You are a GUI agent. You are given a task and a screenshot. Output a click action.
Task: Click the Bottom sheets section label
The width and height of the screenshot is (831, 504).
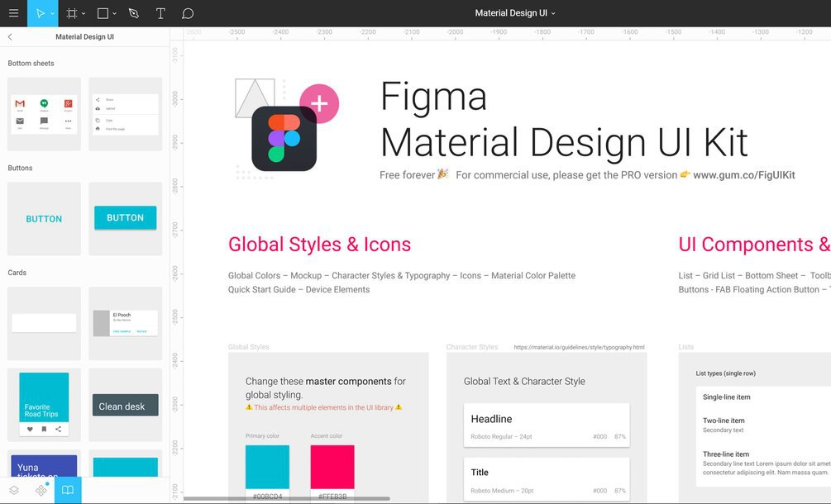(x=31, y=63)
